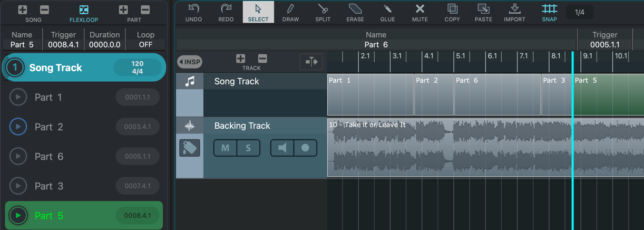Screen dimensions: 644x230
Task: Activate the Glue tool
Action: click(x=387, y=12)
